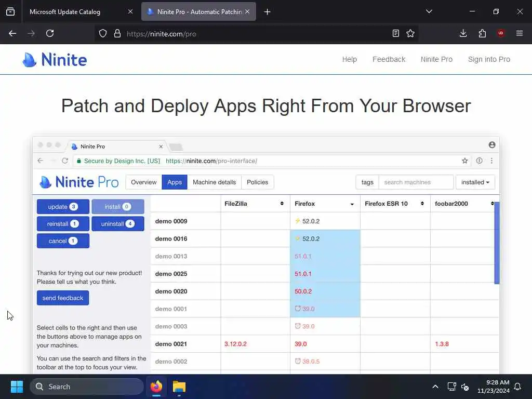Open the Feedback navigation link
Screen dimensions: 532x399
point(389,59)
